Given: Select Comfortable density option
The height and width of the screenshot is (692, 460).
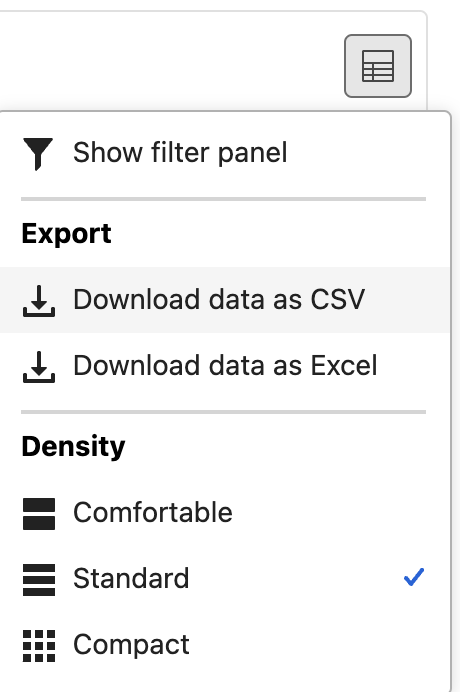Looking at the screenshot, I should click(225, 513).
